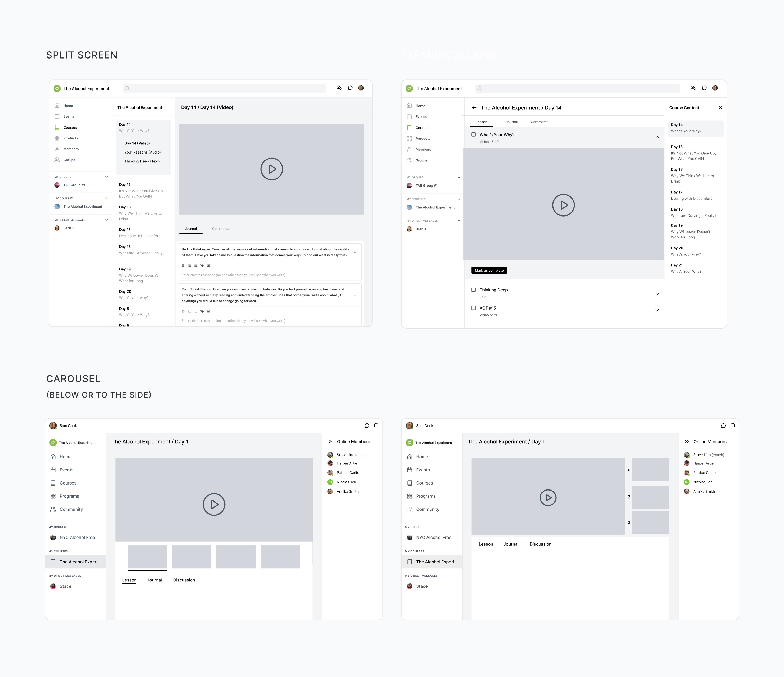Expand the 'ACT #15' lesson chevron
The width and height of the screenshot is (784, 677).
pyautogui.click(x=657, y=310)
